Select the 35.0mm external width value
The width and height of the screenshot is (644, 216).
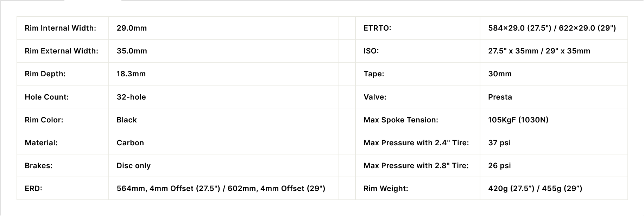[132, 51]
